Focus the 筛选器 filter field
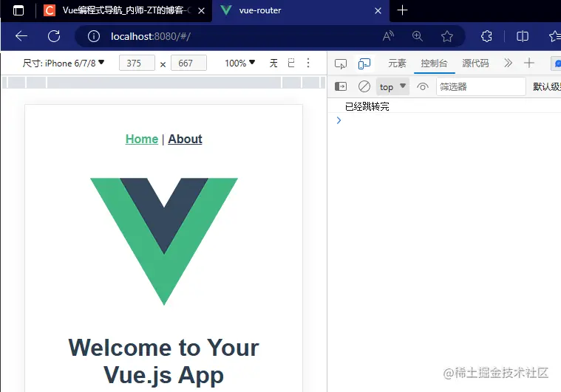This screenshot has width=561, height=392. (x=481, y=87)
